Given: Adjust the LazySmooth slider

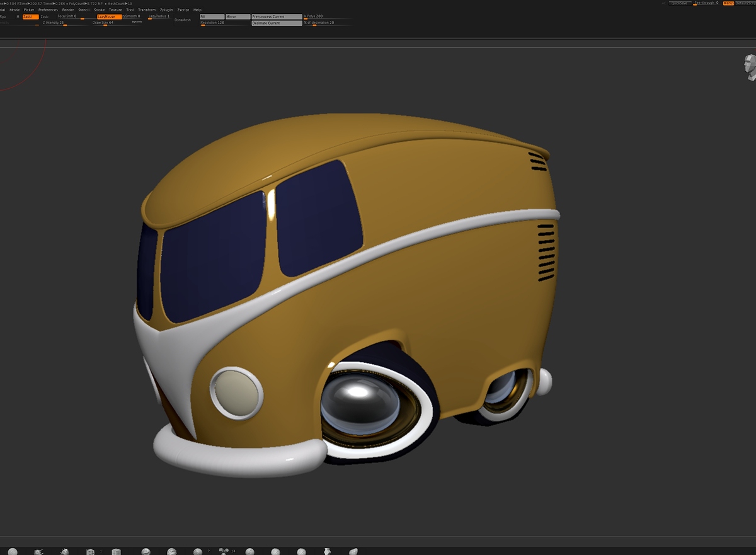Looking at the screenshot, I should pyautogui.click(x=132, y=16).
